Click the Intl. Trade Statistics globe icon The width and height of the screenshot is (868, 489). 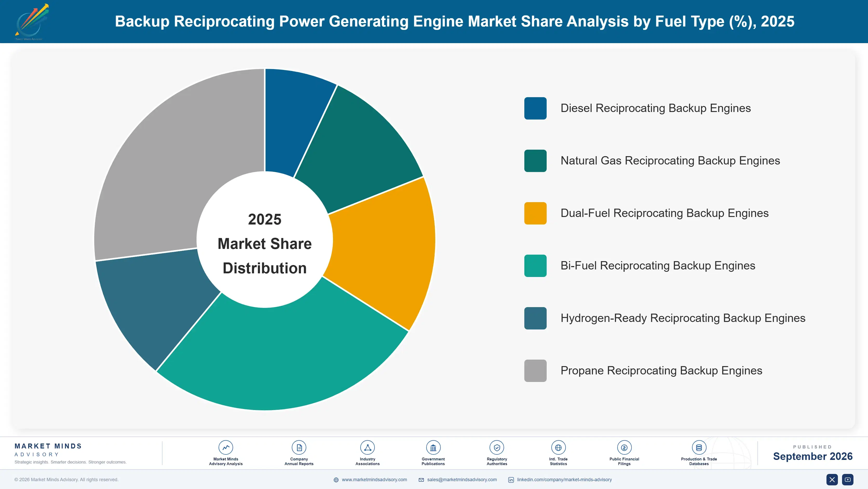pos(558,447)
